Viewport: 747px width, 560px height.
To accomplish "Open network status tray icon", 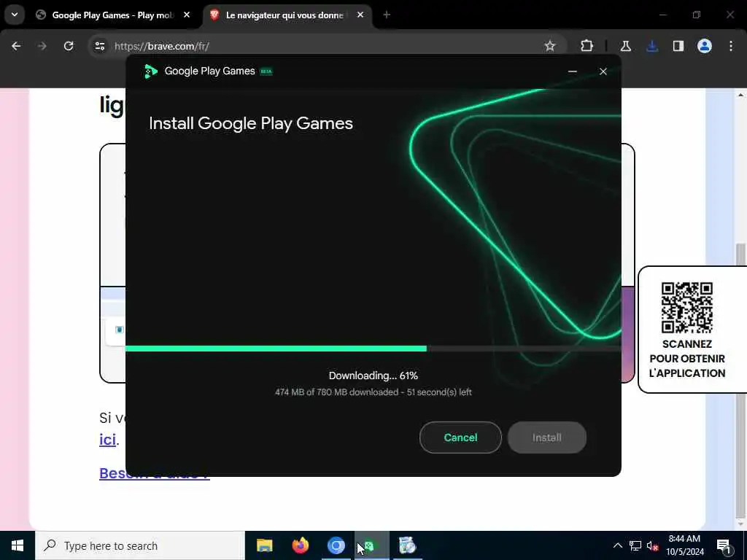I will 635,545.
